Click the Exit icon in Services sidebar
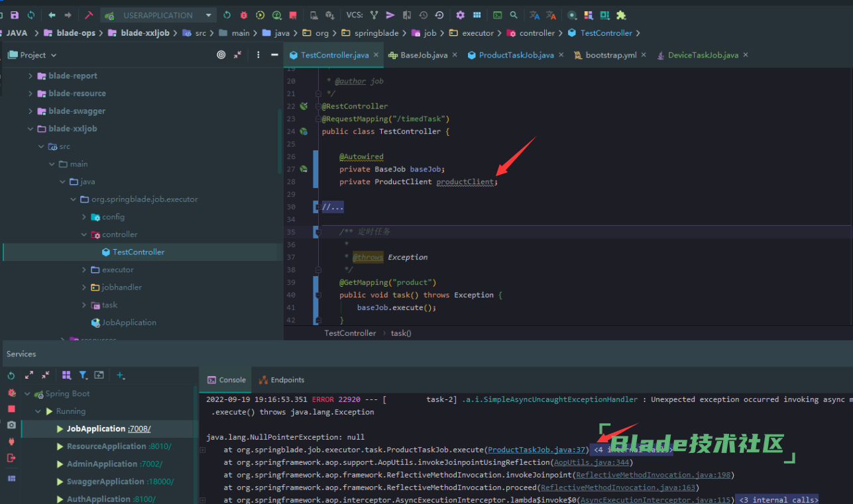Viewport: 853px width, 504px height. coord(11,458)
